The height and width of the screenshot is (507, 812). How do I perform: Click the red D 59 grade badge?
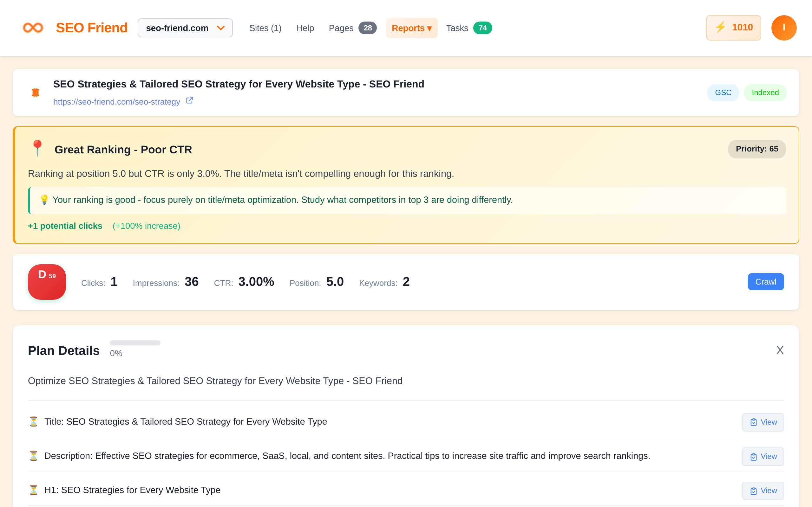(x=47, y=282)
